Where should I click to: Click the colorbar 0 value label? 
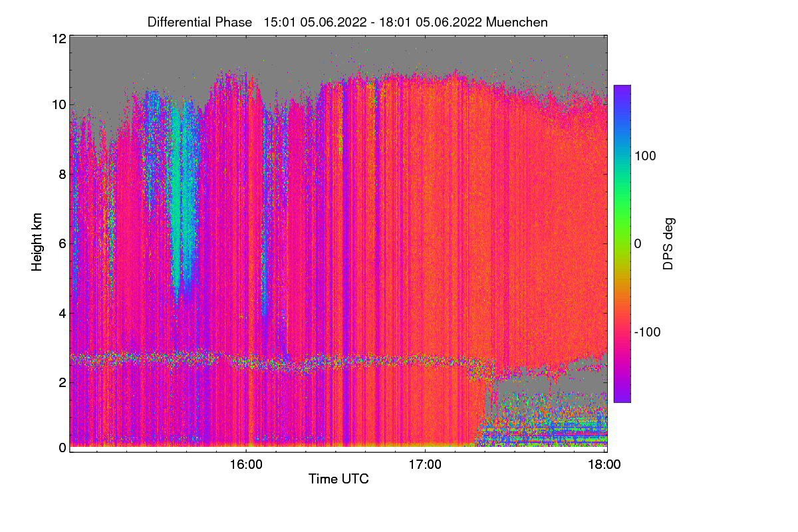point(638,244)
